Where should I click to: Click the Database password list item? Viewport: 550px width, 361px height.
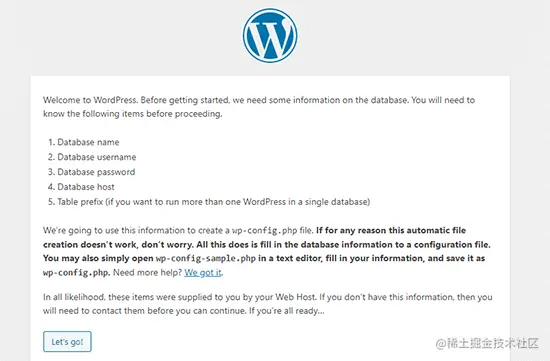pyautogui.click(x=92, y=172)
